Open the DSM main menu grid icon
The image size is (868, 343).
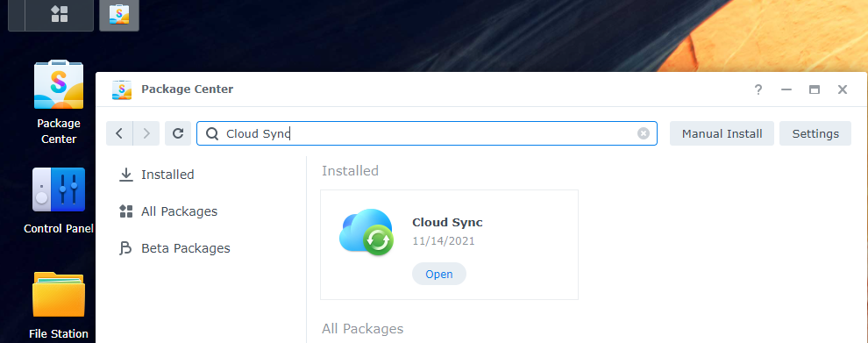(60, 14)
